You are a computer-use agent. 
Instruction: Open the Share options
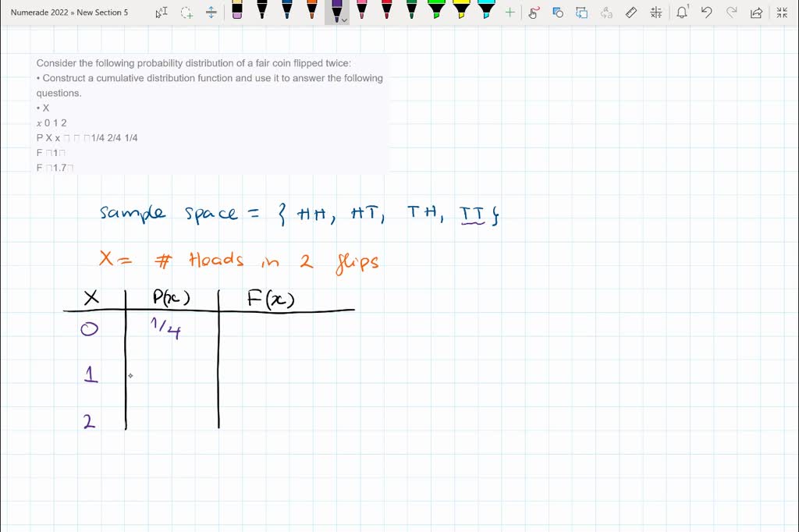coord(757,12)
